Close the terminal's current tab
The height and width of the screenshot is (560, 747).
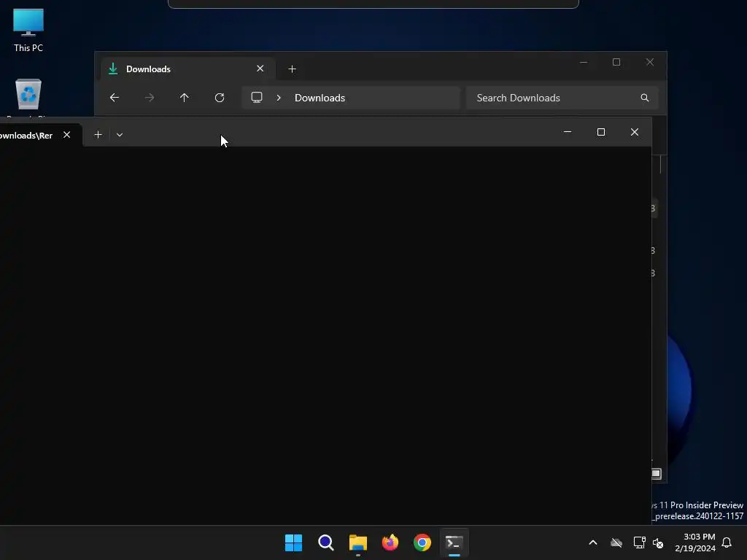point(66,135)
